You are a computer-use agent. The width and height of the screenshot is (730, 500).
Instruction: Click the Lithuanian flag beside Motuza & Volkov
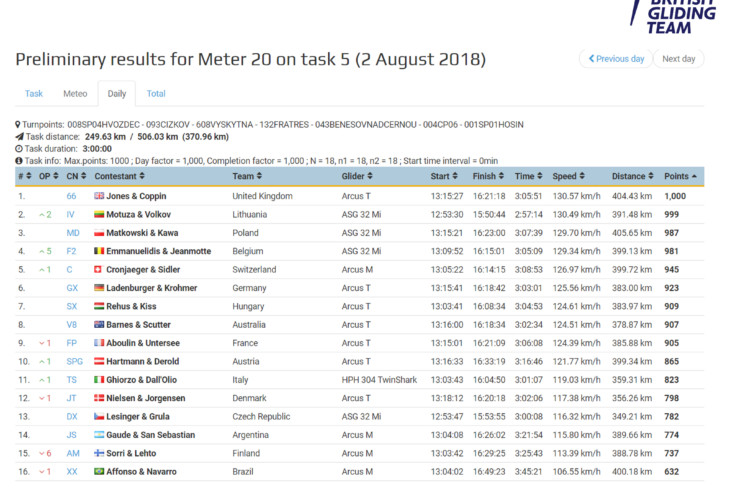click(x=99, y=215)
